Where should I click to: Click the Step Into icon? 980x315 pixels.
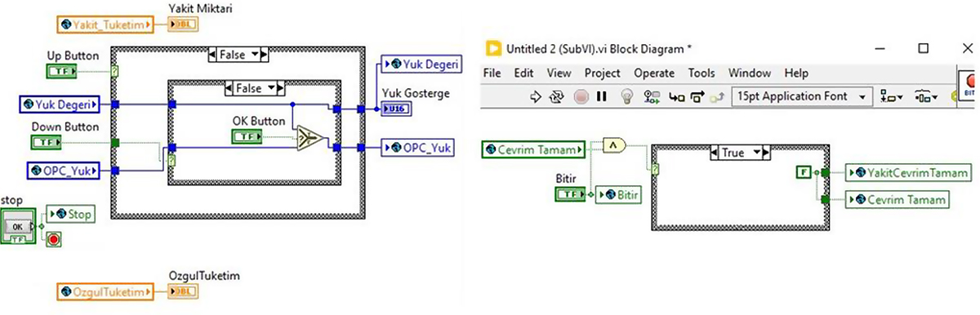tap(676, 96)
